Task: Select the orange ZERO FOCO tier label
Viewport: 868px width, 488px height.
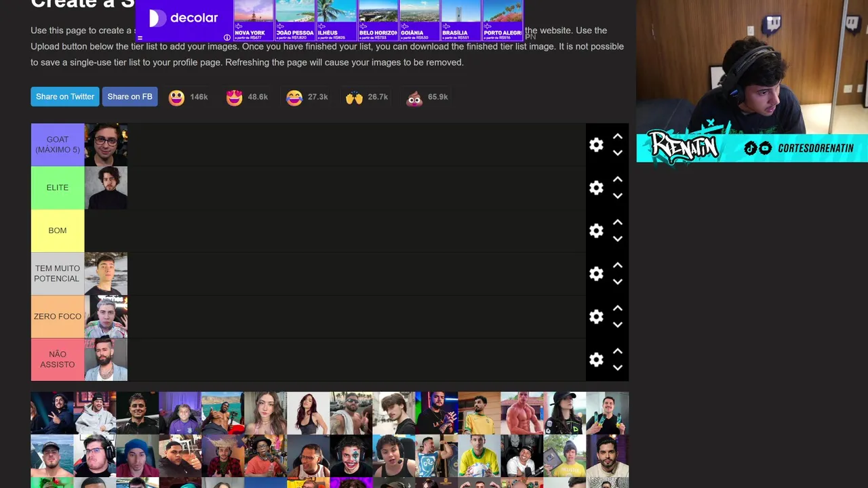Action: 58,317
